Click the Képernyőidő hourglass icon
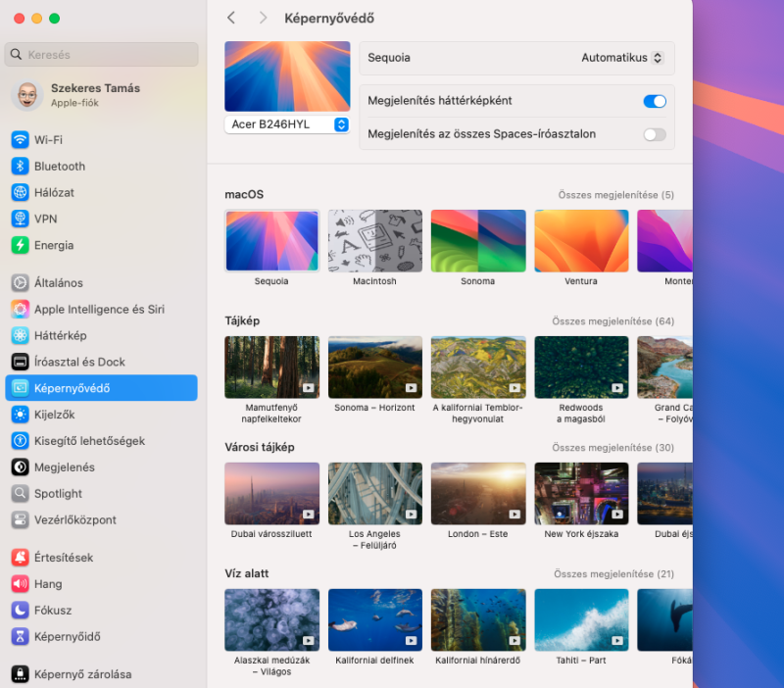Viewport: 784px width, 688px height. click(x=20, y=636)
